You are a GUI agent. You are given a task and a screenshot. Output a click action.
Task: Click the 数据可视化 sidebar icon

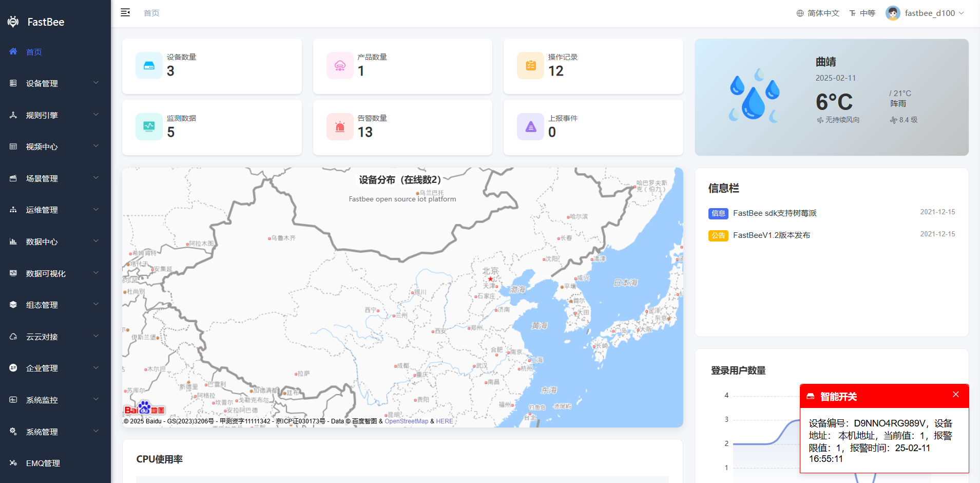point(13,273)
